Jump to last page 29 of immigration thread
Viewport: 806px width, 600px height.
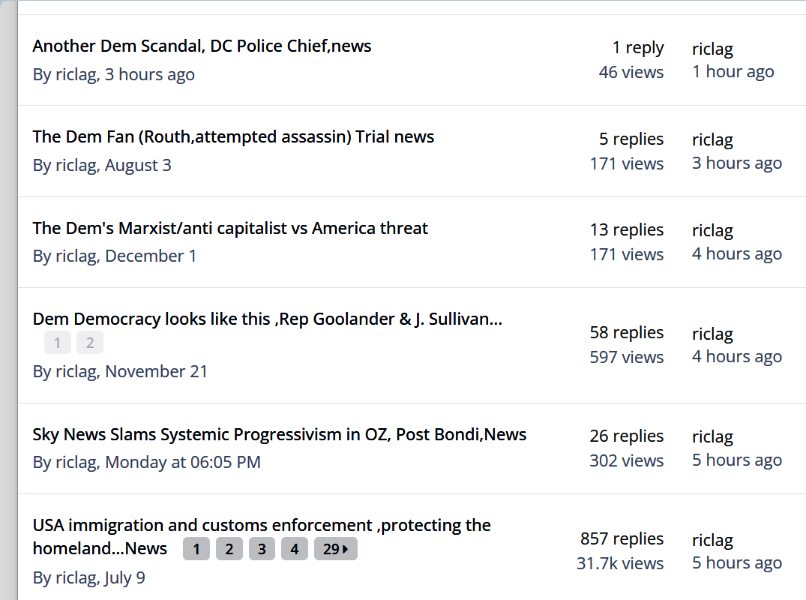tap(335, 549)
